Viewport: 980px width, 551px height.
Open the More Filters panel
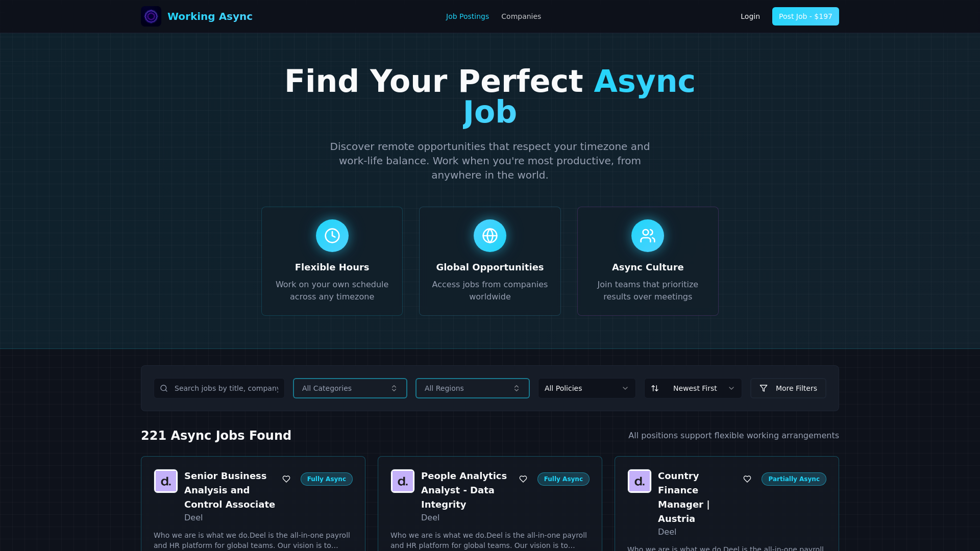pyautogui.click(x=788, y=388)
